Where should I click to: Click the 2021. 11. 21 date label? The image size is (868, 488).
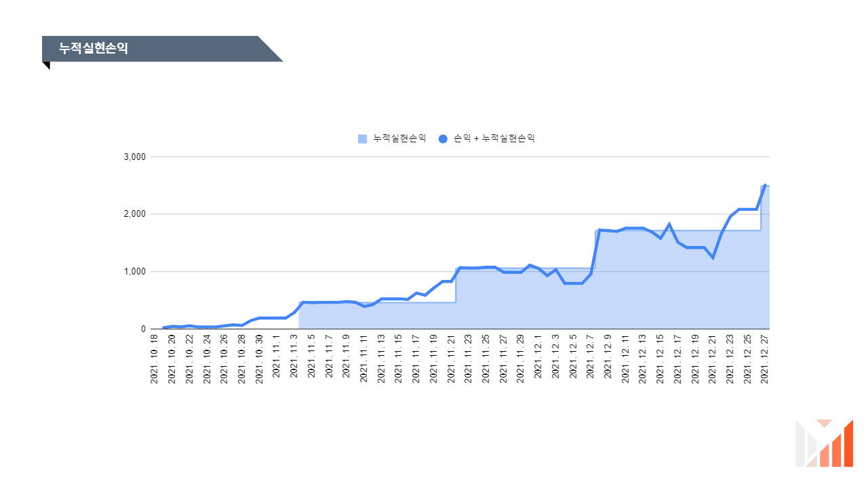451,359
